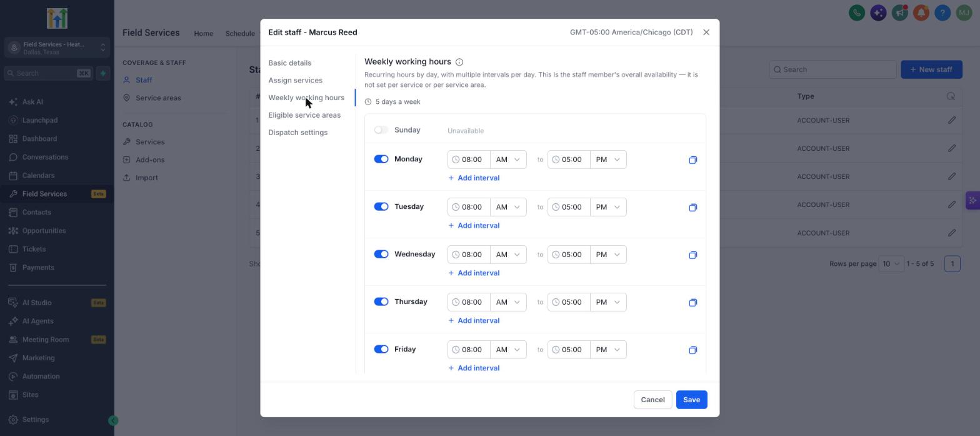The width and height of the screenshot is (980, 436).
Task: Click Monday start time field
Action: coord(469,160)
